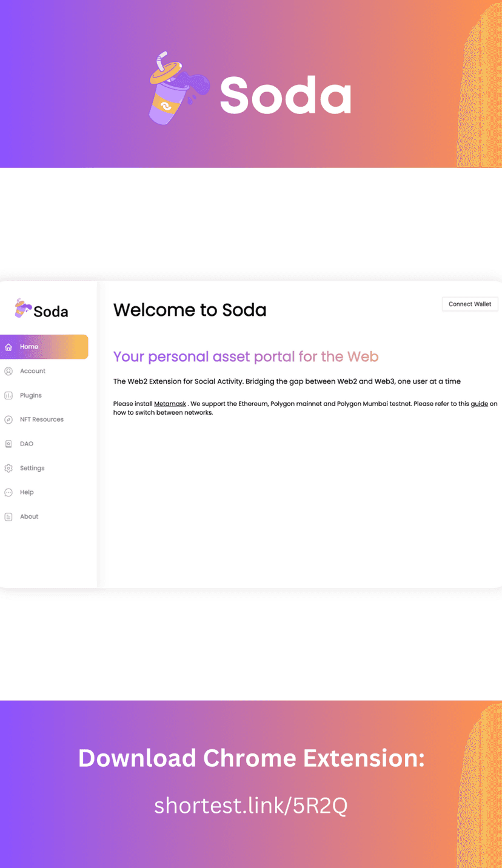Open the Account menu item
Viewport: 502px width, 868px height.
(x=33, y=371)
